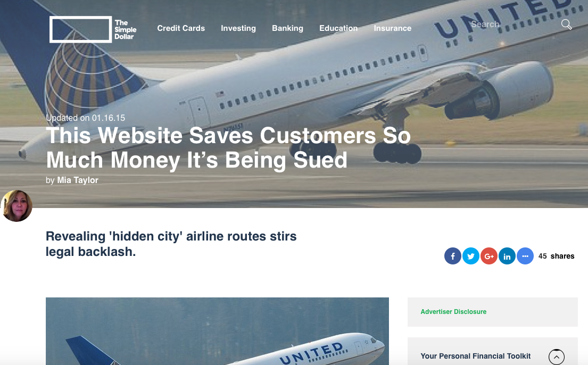Open the Advertiser Disclosure link
This screenshot has width=588, height=365.
pos(453,312)
